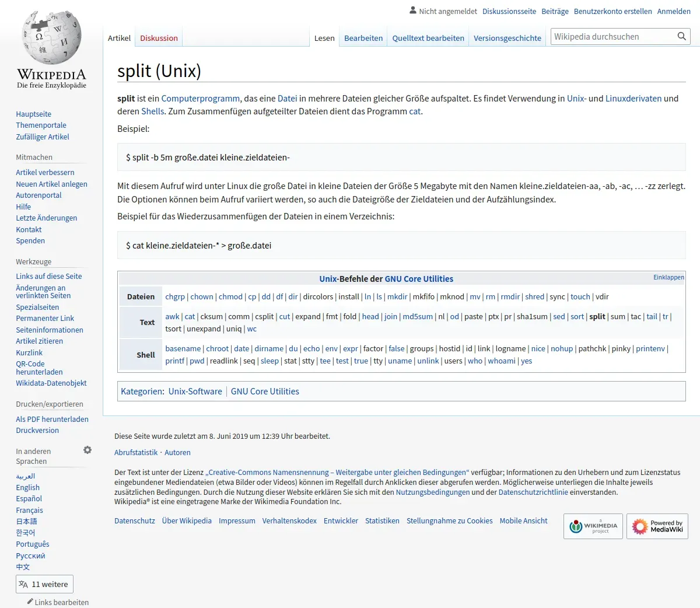Open Linuxderivaten link in intro
The image size is (700, 608).
click(x=633, y=98)
